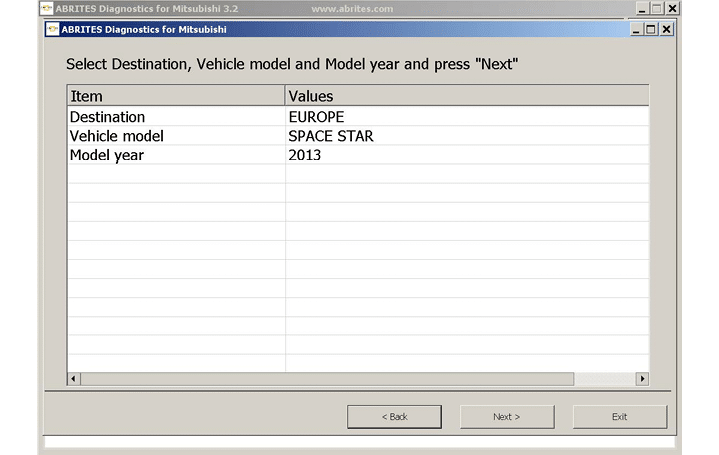Screen dimensions: 719x455
Task: Select the Destination row label
Action: tap(107, 117)
